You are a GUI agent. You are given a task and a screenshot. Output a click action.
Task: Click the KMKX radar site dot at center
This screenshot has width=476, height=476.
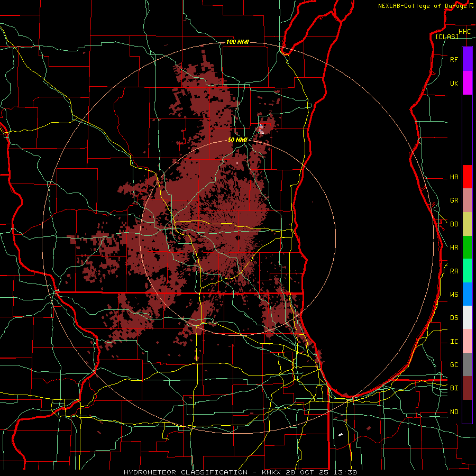click(237, 237)
